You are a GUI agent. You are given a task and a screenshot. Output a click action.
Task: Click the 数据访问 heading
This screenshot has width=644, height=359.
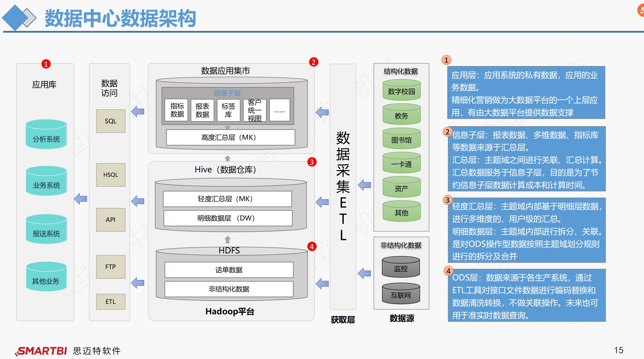pos(109,88)
